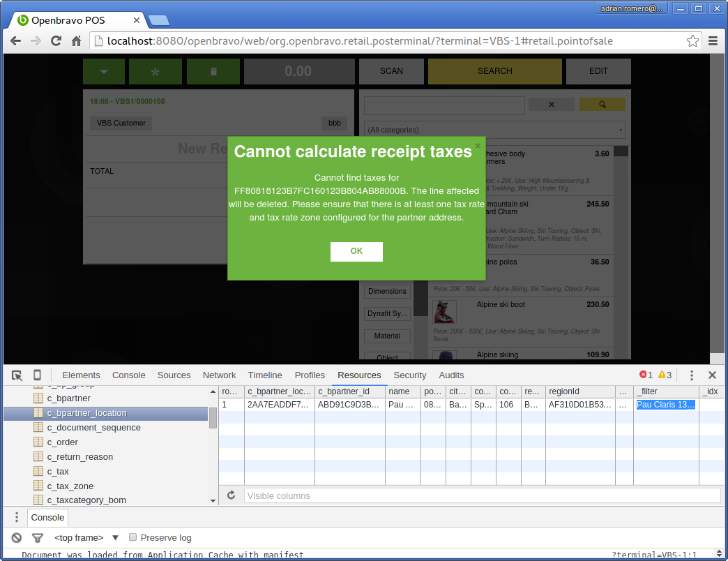Select the Alpine ski boot thumbnail
The width and height of the screenshot is (728, 561).
click(x=444, y=312)
